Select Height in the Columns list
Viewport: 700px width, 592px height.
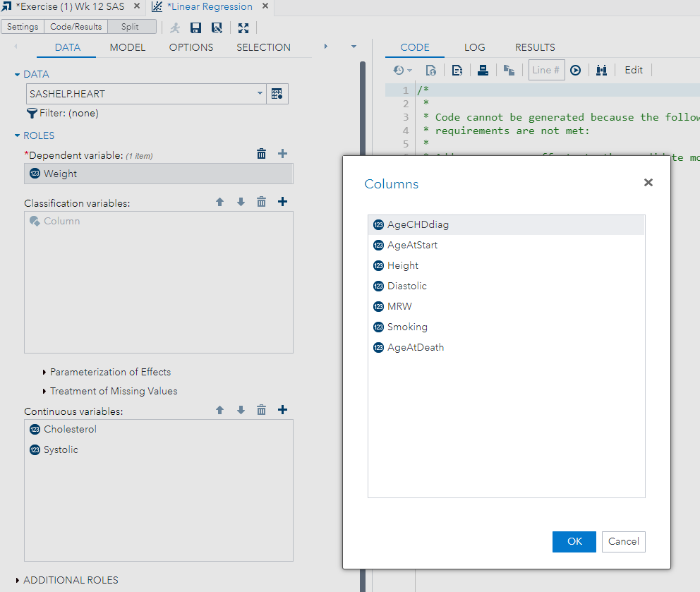(403, 265)
